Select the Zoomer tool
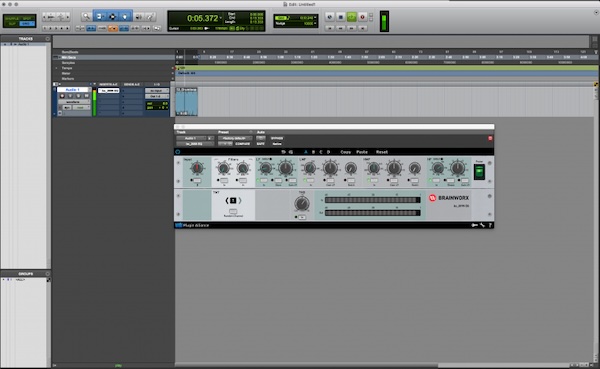Image resolution: width=600 pixels, height=369 pixels. tap(86, 16)
